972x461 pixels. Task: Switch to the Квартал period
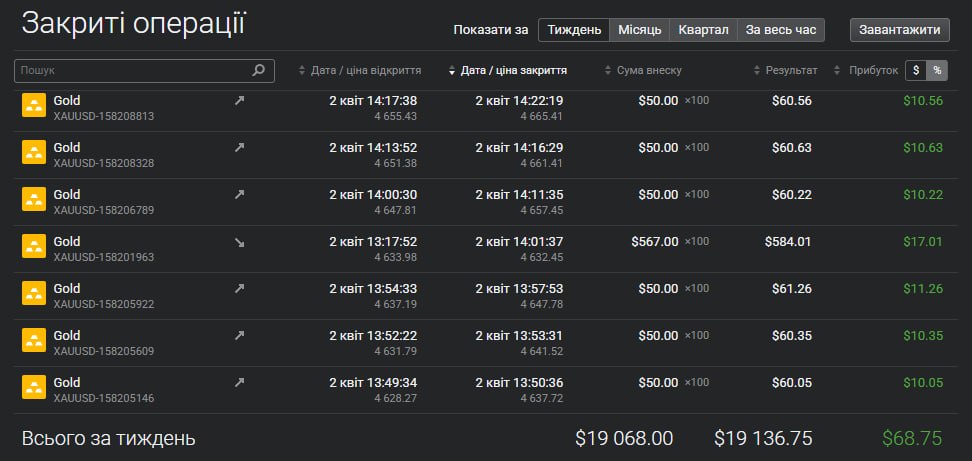click(703, 30)
